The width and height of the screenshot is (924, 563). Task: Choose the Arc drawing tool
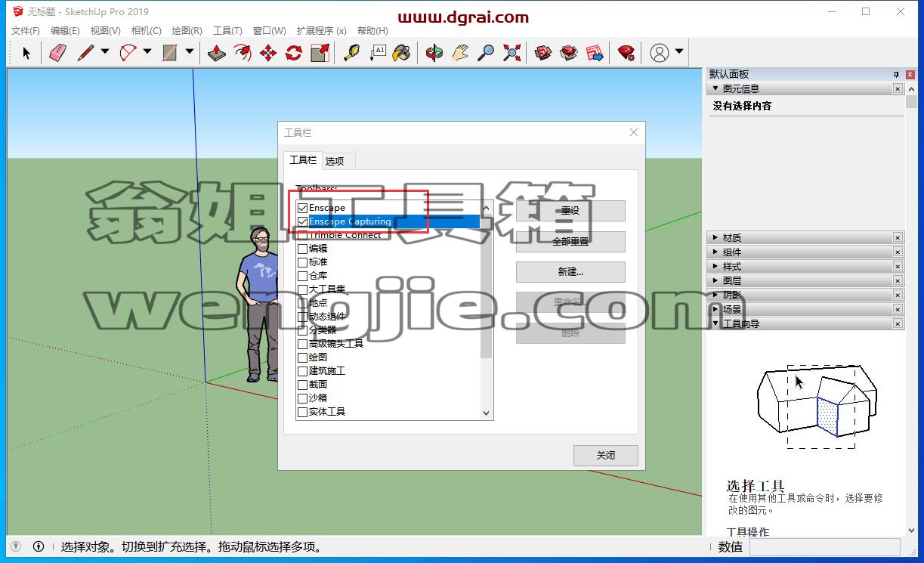(128, 53)
